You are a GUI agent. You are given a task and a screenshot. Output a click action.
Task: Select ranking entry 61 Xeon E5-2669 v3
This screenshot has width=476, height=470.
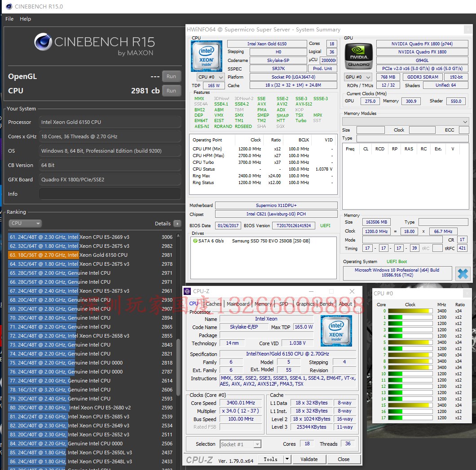[91, 237]
